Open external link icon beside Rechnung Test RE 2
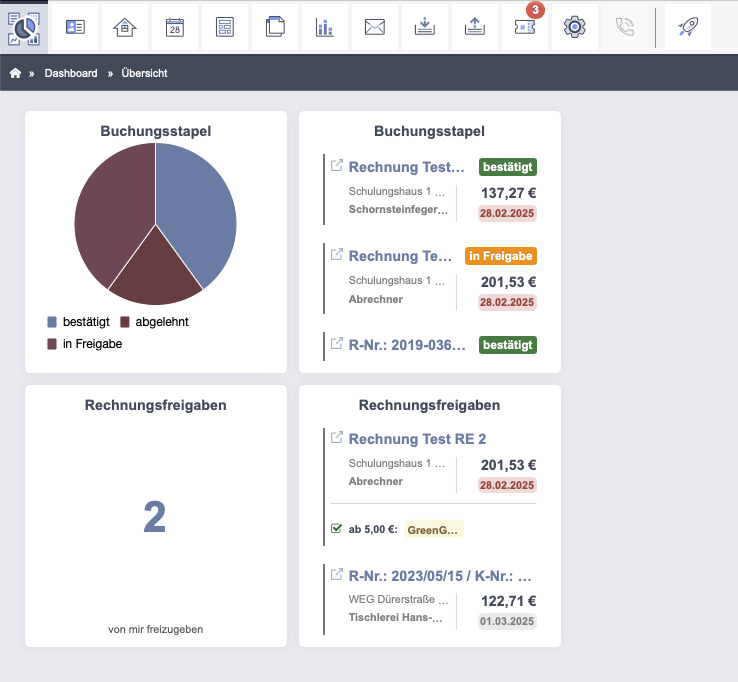This screenshot has width=738, height=682. [337, 437]
